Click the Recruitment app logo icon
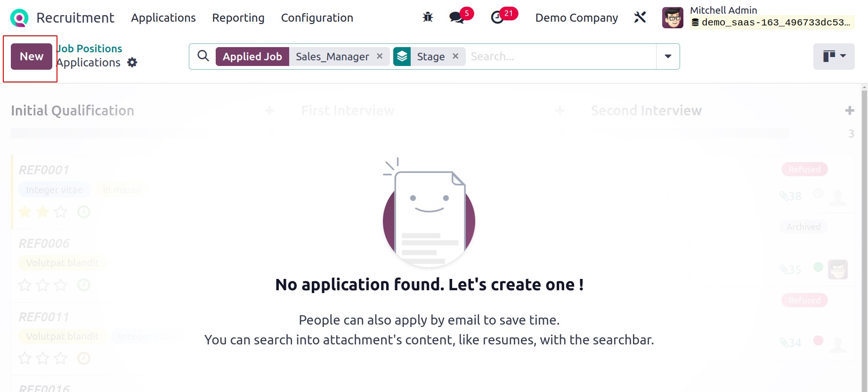Viewport: 868px width, 392px height. (x=19, y=18)
